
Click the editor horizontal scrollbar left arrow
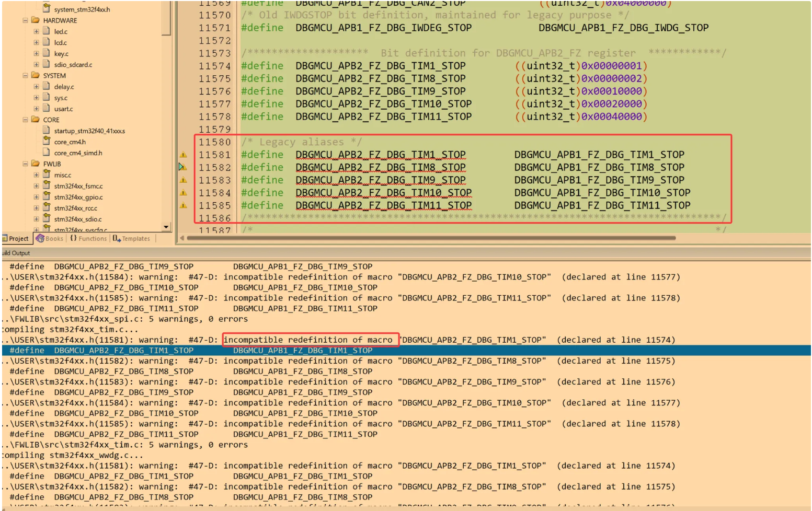tap(181, 238)
